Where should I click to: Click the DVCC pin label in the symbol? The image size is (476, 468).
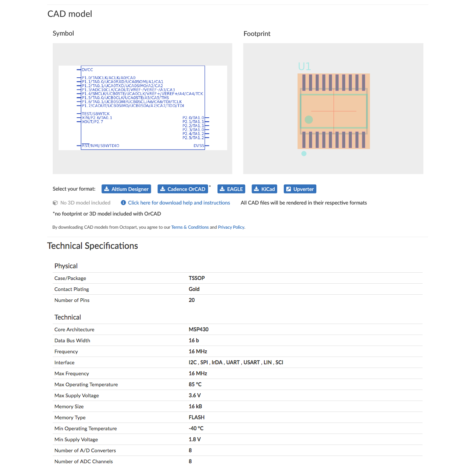coord(88,70)
